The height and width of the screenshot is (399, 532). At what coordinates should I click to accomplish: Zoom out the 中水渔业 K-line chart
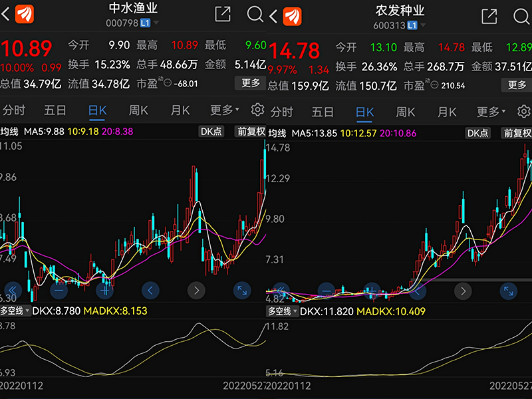pyautogui.click(x=59, y=291)
